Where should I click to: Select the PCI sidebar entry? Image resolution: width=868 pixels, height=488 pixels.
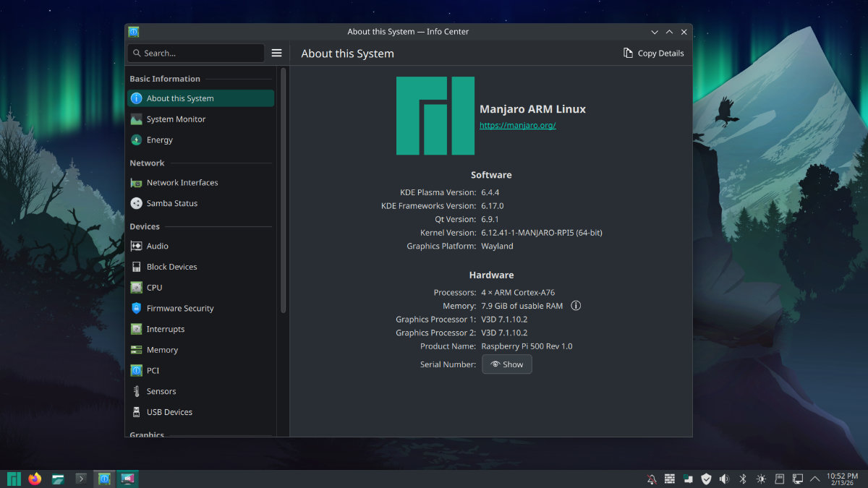coord(200,370)
